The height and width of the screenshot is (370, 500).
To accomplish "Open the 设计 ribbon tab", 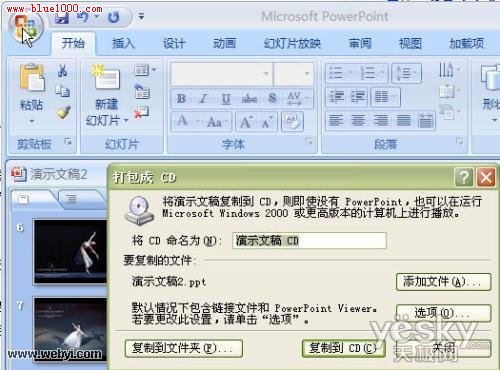I will click(174, 43).
